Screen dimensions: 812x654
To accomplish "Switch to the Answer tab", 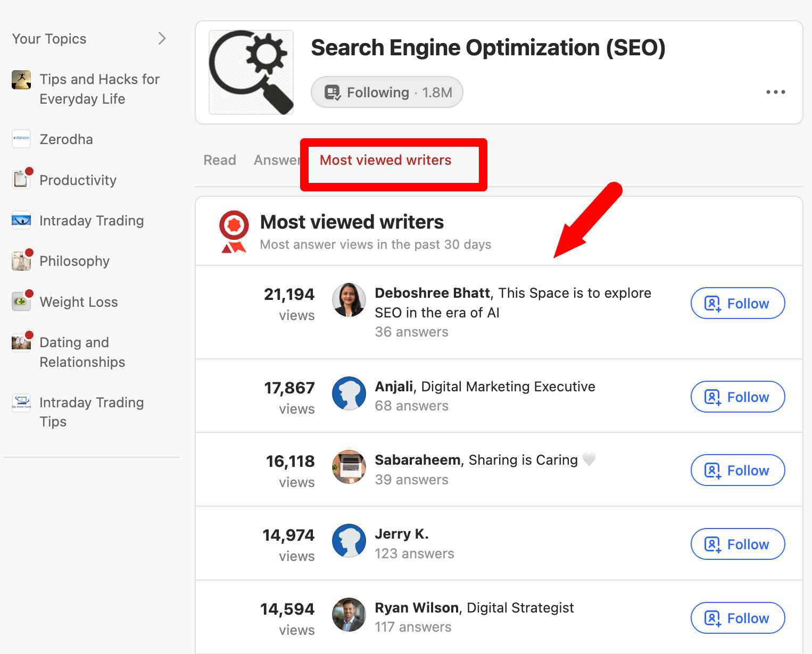I will click(x=277, y=160).
